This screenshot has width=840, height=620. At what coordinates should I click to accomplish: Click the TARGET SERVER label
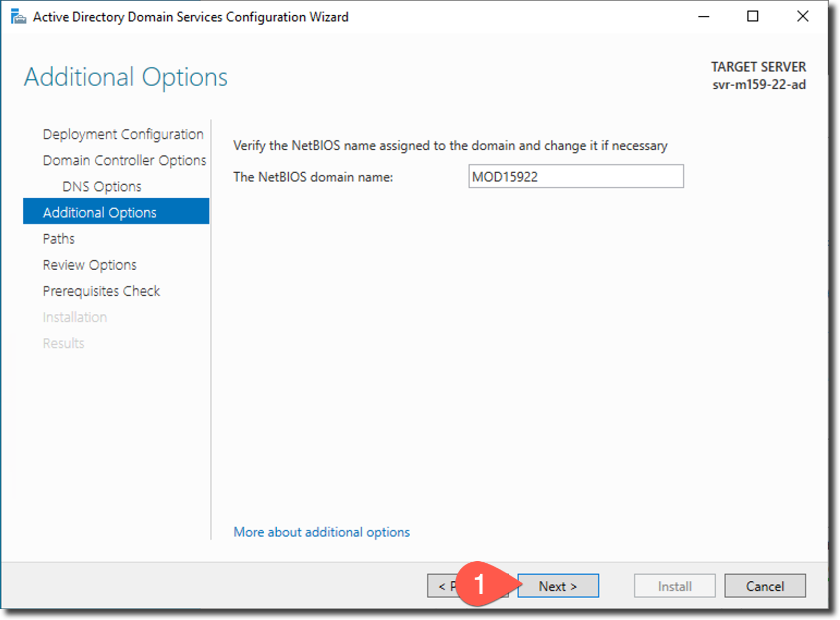(x=758, y=67)
